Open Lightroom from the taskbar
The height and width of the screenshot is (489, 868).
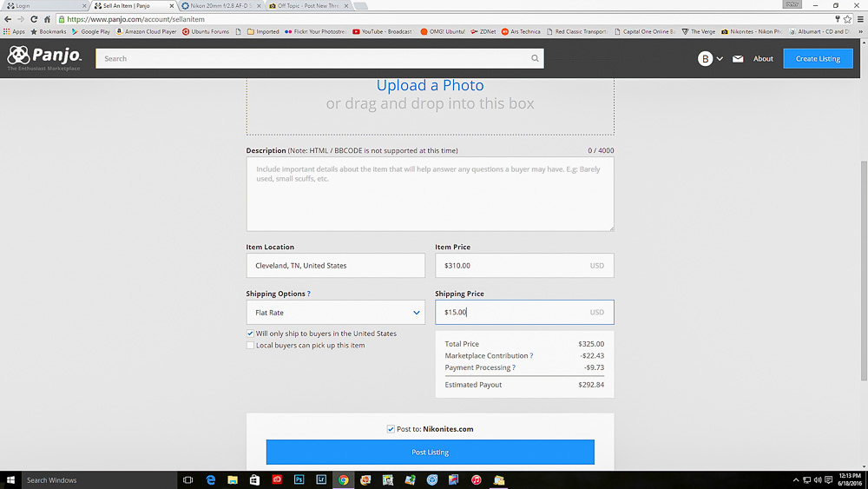click(321, 479)
